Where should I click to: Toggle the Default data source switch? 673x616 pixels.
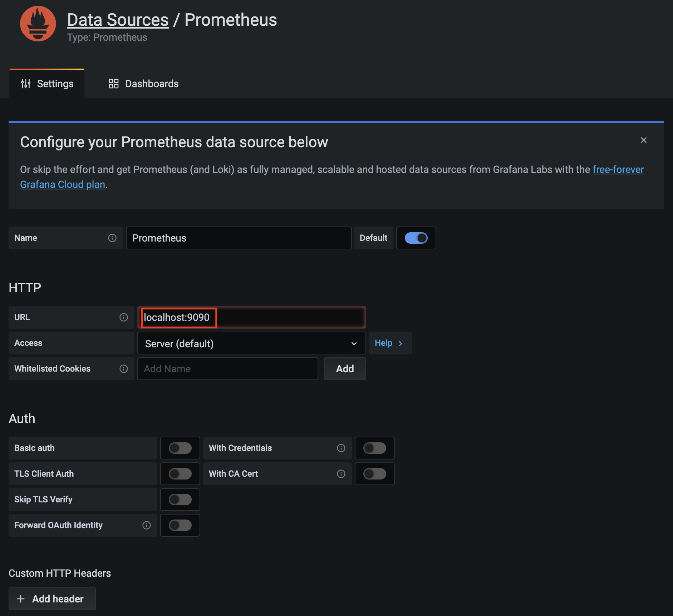[416, 238]
